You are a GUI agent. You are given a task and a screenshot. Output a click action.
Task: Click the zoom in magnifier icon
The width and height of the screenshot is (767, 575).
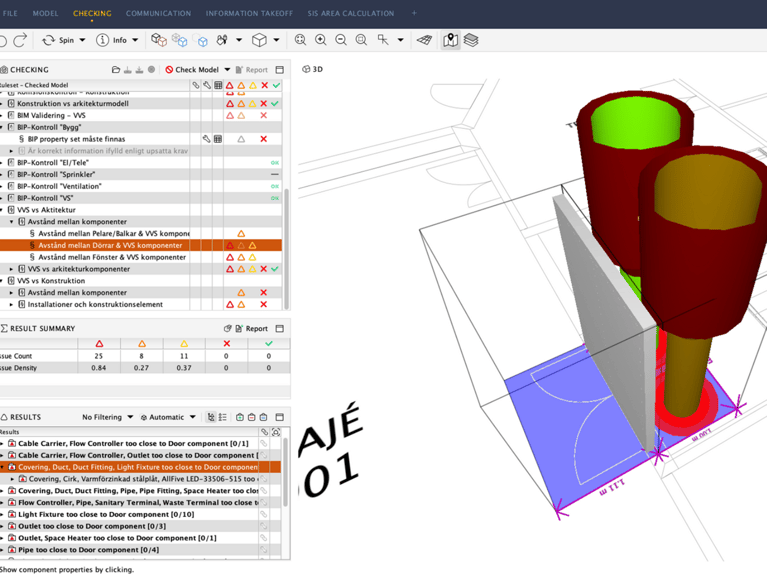tap(320, 40)
